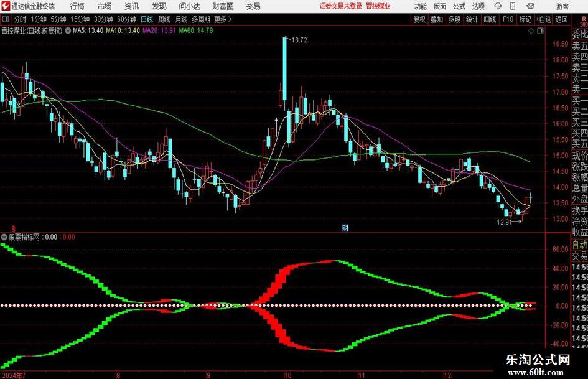Click the red $ marker below the chart
This screenshot has width=588, height=379.
[14, 228]
